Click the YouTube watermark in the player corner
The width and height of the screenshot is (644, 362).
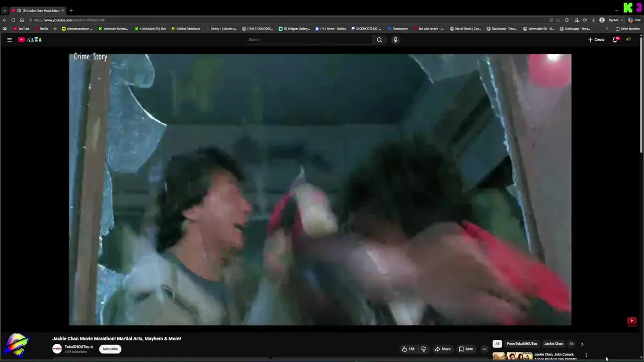(x=631, y=321)
